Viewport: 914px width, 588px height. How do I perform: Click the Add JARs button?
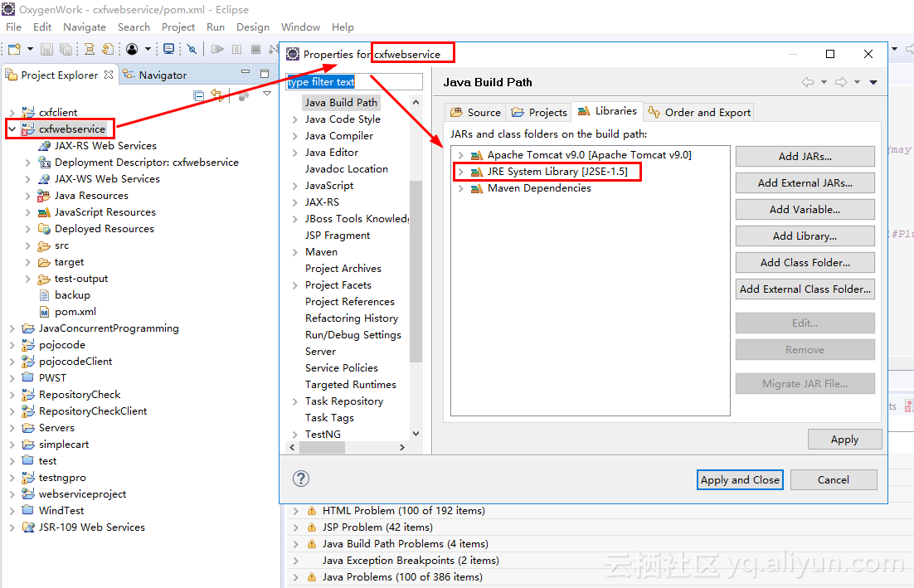click(805, 156)
